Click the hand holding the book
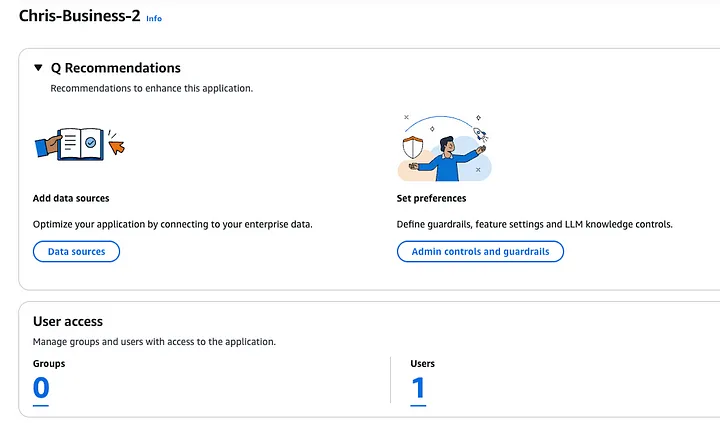Image resolution: width=720 pixels, height=423 pixels. tap(48, 145)
